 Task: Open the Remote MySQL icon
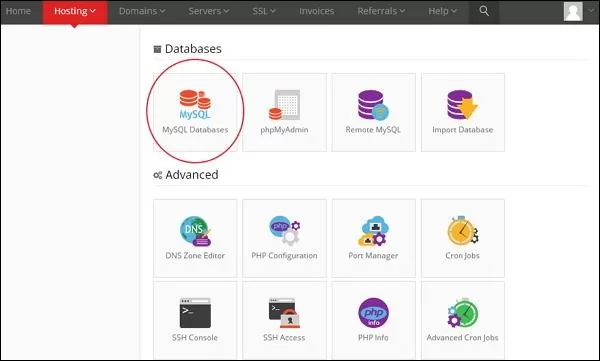(x=373, y=105)
